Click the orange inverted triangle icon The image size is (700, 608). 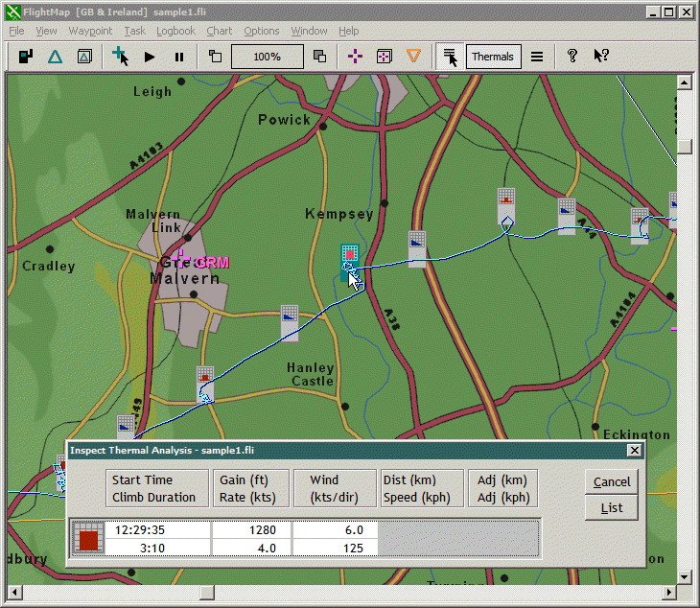(413, 57)
